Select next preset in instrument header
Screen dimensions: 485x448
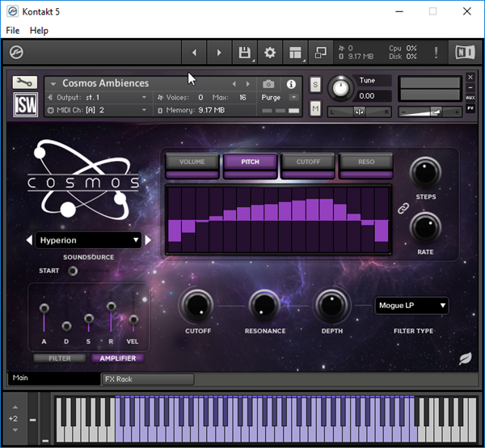click(x=248, y=84)
